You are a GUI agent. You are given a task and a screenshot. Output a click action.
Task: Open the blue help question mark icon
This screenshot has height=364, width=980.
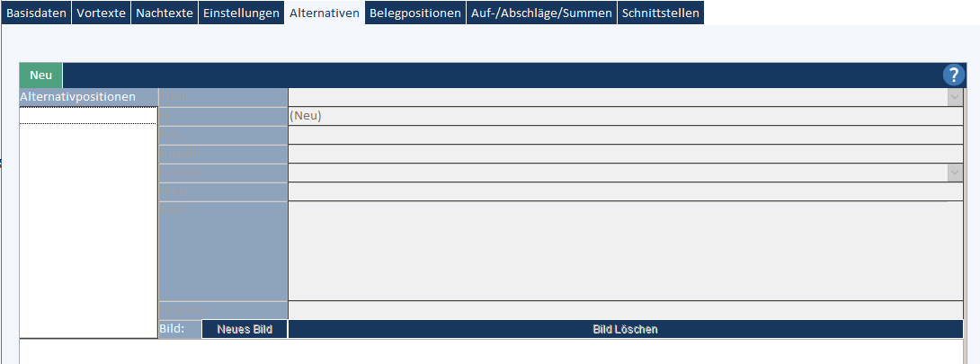point(953,75)
